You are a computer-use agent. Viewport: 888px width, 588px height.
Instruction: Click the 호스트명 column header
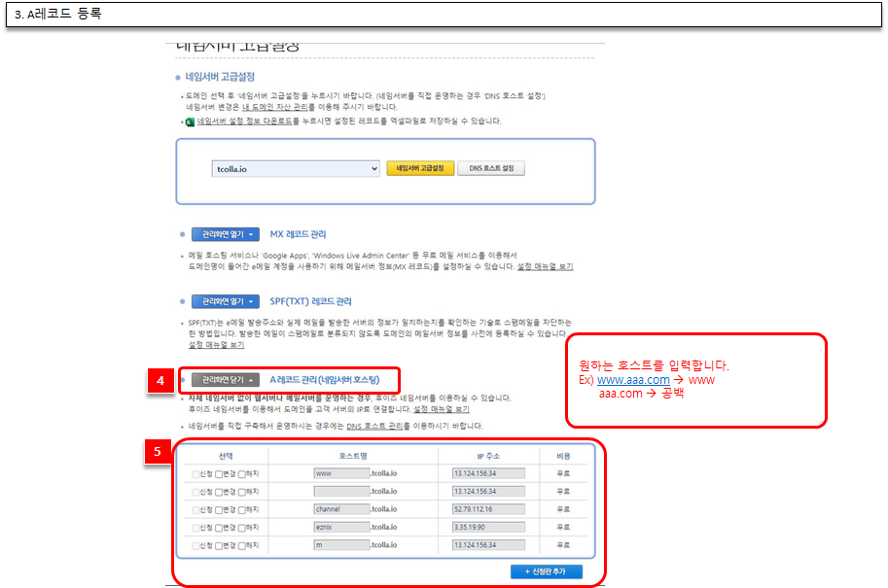click(353, 456)
